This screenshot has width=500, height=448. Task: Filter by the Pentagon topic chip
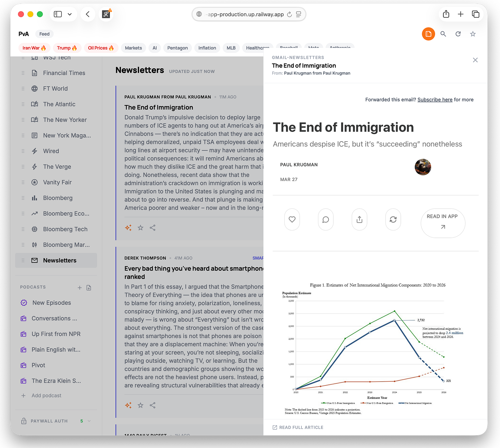click(x=178, y=48)
